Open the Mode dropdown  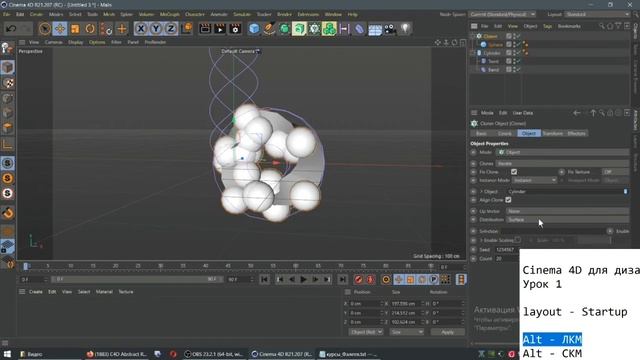(562, 152)
